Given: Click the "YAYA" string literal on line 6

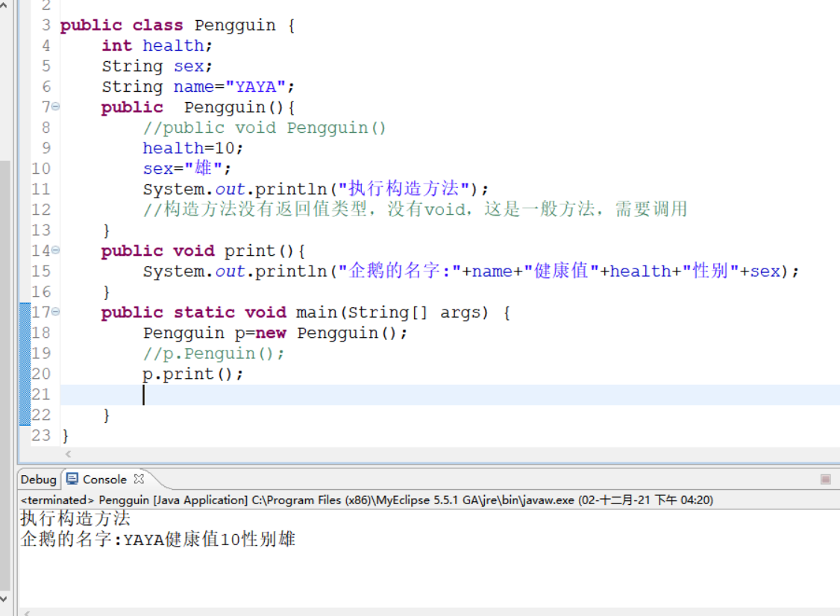Looking at the screenshot, I should pos(255,87).
